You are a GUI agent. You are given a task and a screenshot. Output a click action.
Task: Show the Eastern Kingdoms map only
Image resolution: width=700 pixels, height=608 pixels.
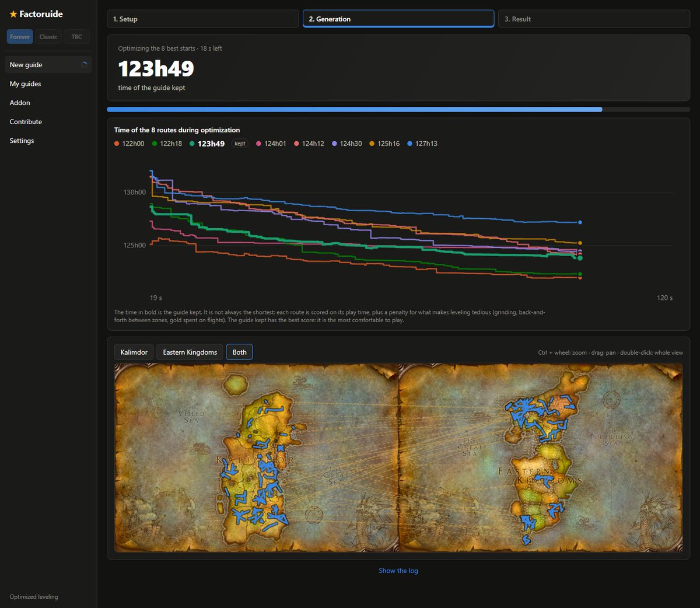click(190, 352)
